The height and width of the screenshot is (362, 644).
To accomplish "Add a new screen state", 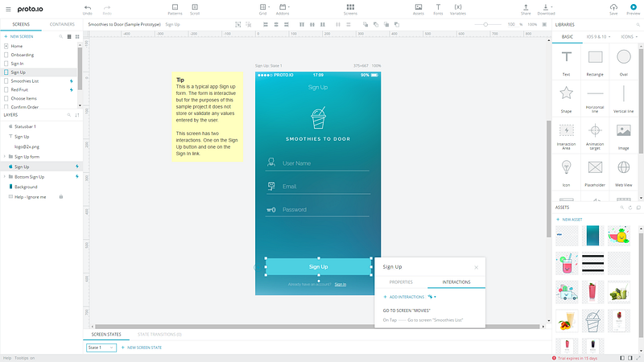I will (142, 348).
